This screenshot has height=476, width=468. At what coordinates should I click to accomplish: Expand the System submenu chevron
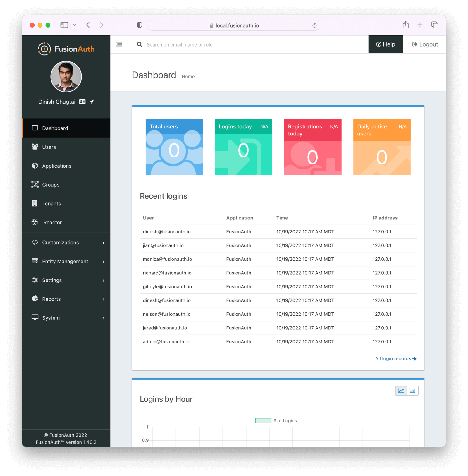(x=103, y=318)
